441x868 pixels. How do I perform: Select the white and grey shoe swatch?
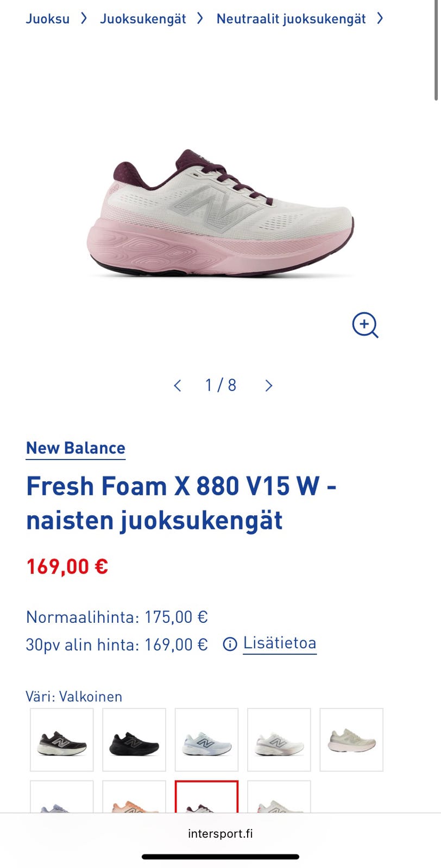pos(279,739)
